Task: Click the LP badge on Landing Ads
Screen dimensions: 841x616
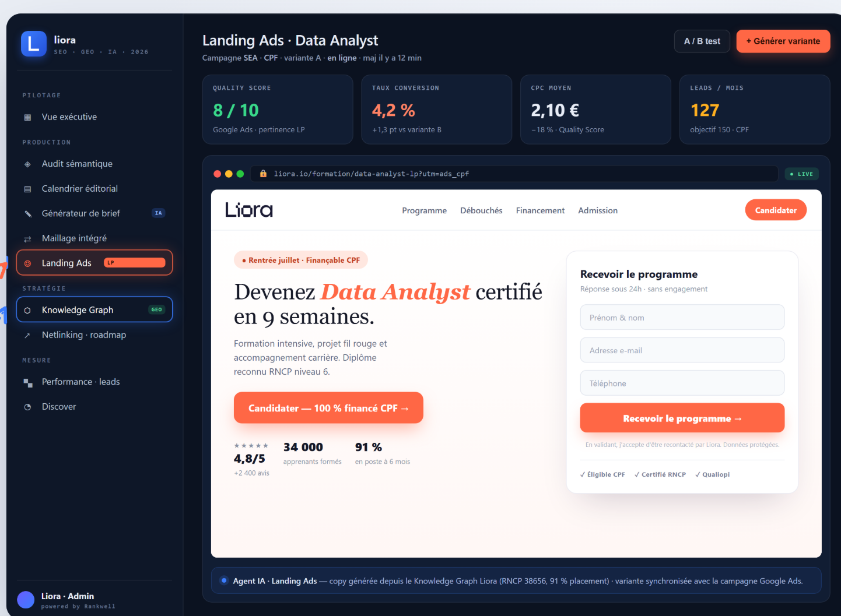Action: [x=135, y=263]
